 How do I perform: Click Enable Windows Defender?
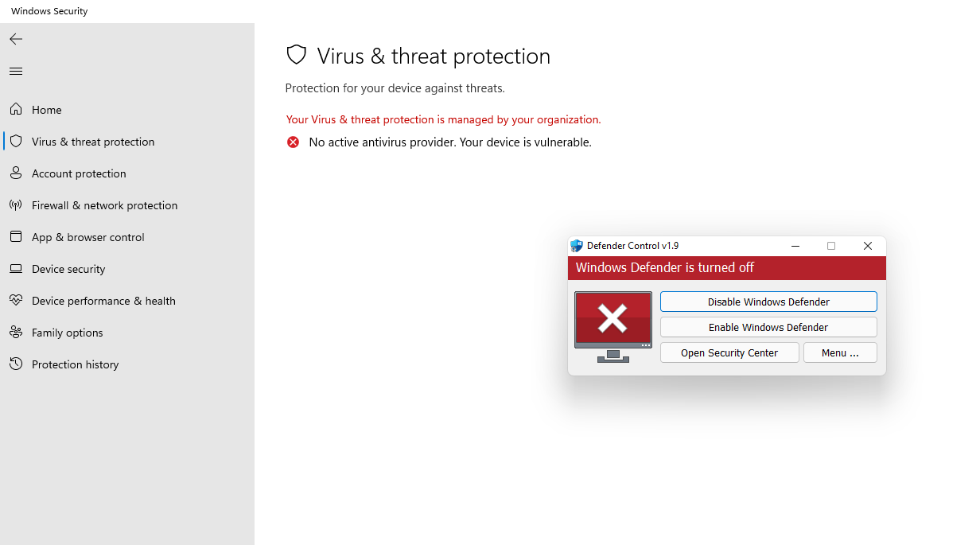[768, 327]
